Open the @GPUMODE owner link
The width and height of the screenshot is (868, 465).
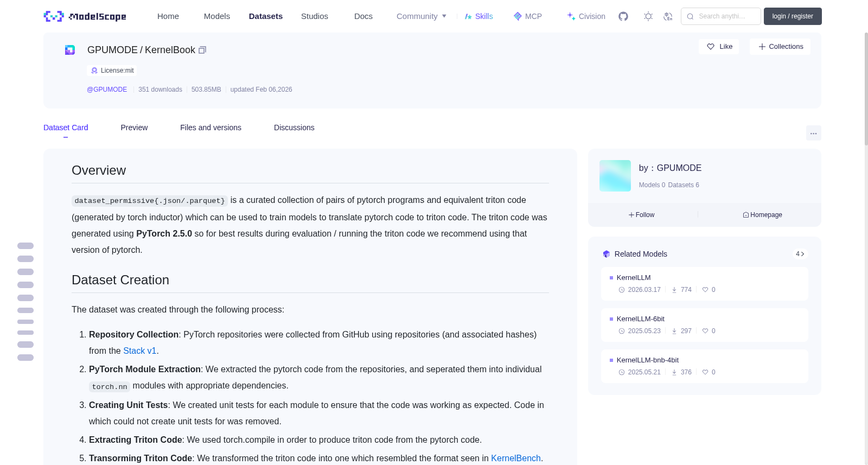coord(107,90)
